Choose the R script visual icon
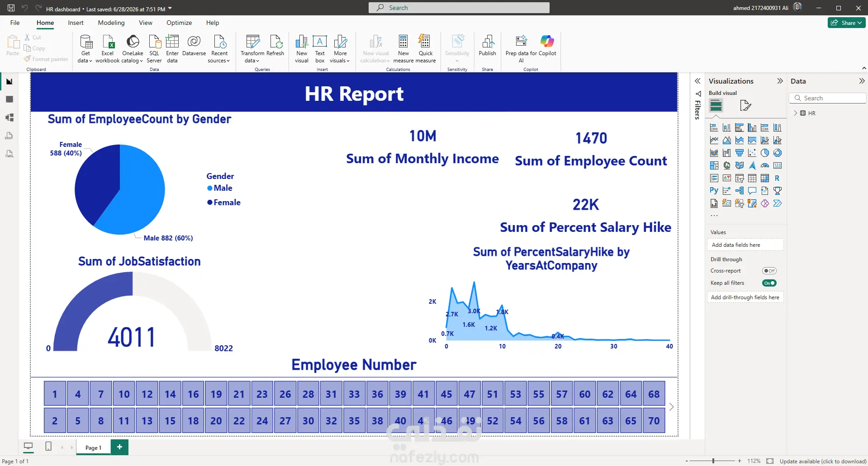Viewport: 868px width, 466px height. coord(777,178)
